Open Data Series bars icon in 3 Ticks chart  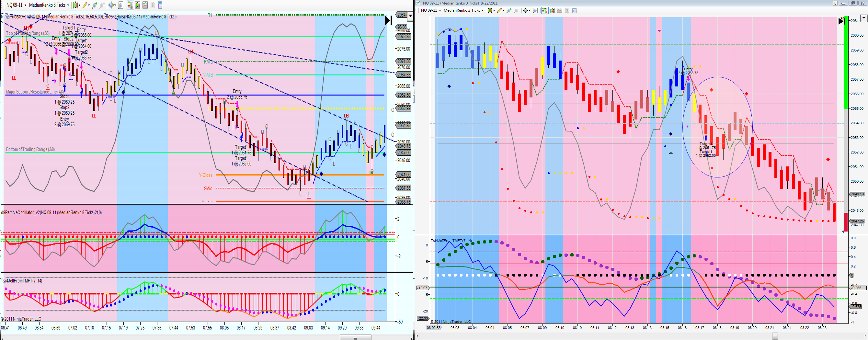pos(552,10)
